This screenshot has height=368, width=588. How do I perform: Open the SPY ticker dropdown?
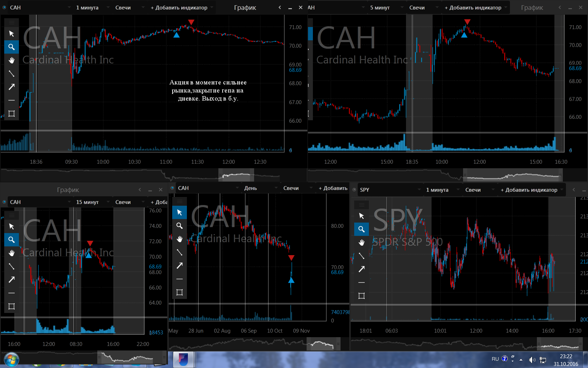tap(390, 190)
